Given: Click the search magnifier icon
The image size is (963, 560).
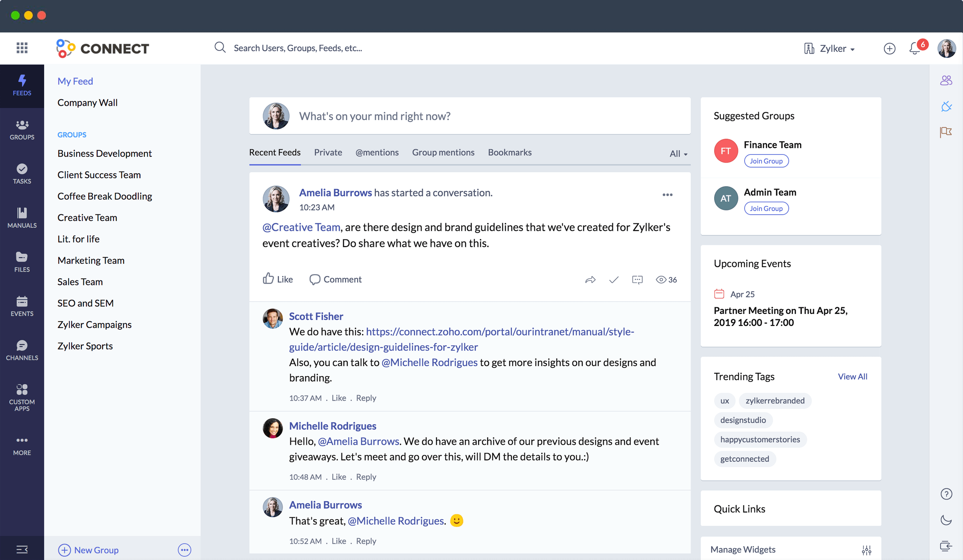Looking at the screenshot, I should [x=220, y=47].
